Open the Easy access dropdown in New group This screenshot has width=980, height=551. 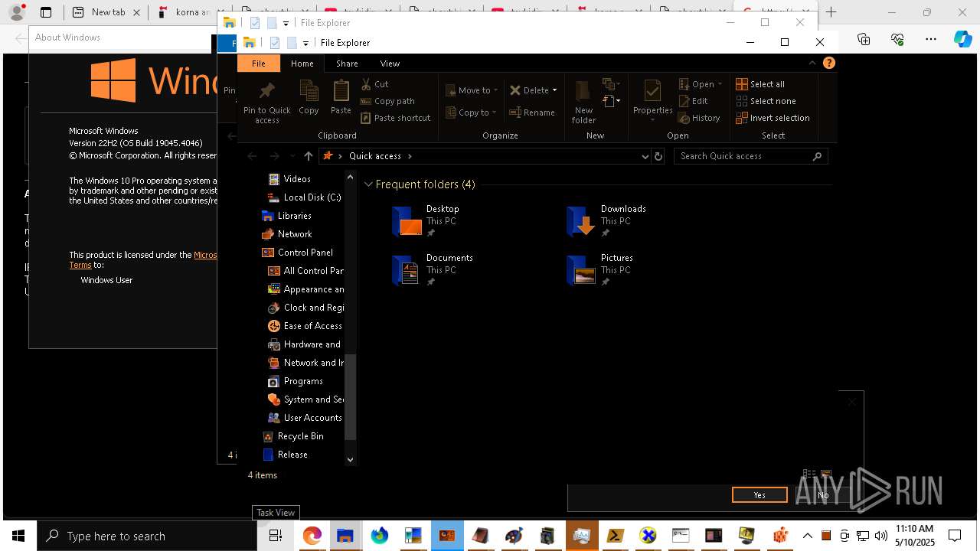[611, 101]
